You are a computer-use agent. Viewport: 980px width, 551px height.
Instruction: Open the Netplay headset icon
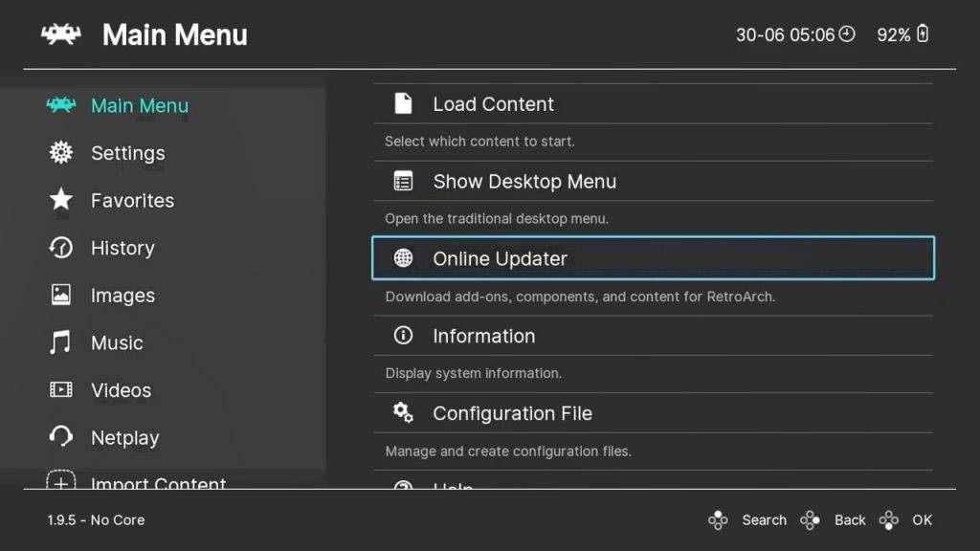pyautogui.click(x=60, y=437)
